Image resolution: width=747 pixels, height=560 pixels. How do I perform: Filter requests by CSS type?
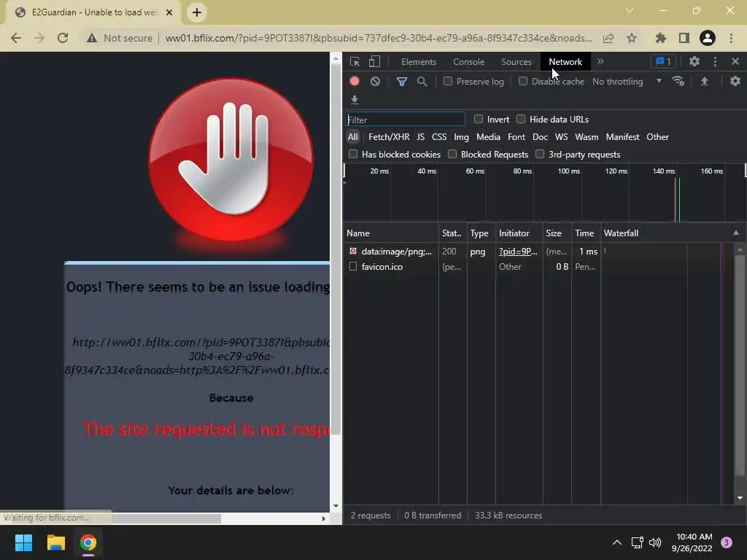pos(438,136)
